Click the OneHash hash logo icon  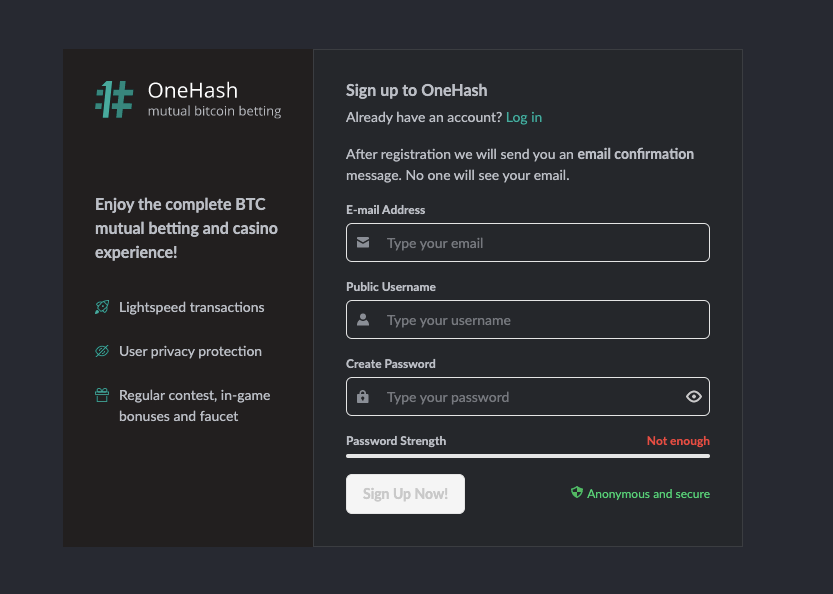(x=114, y=99)
